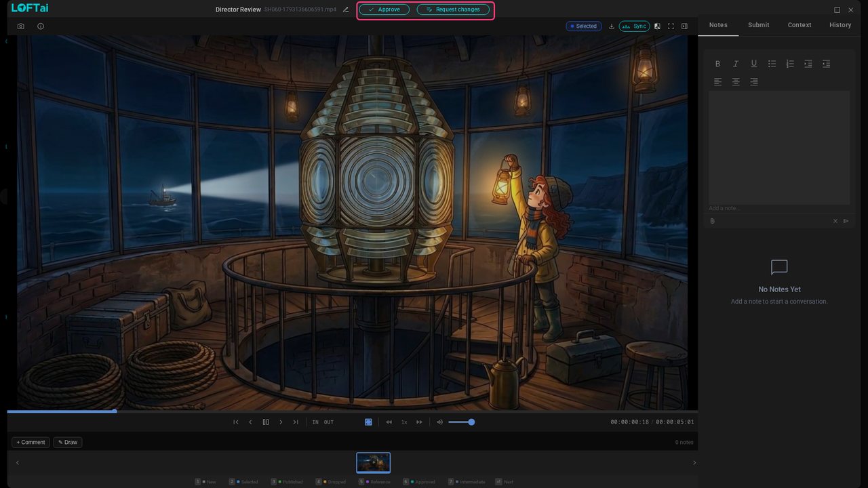Image resolution: width=868 pixels, height=488 pixels.
Task: Switch to the Context tab
Action: 800,25
